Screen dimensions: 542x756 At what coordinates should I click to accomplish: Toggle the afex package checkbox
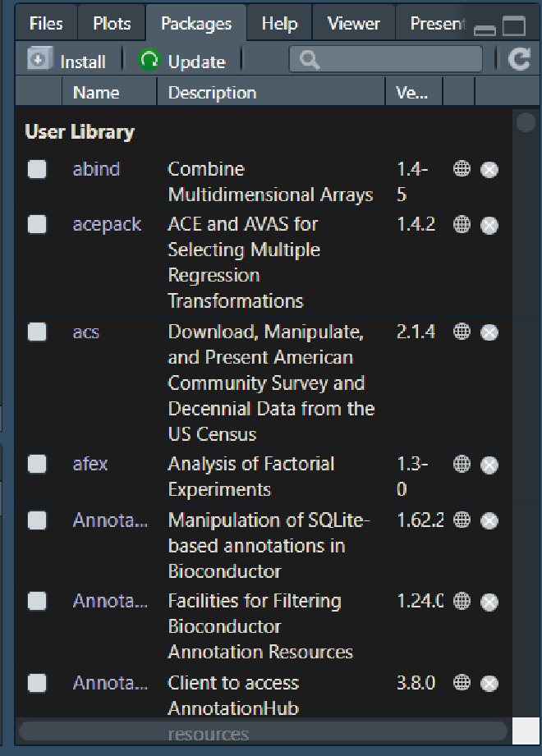click(x=37, y=464)
